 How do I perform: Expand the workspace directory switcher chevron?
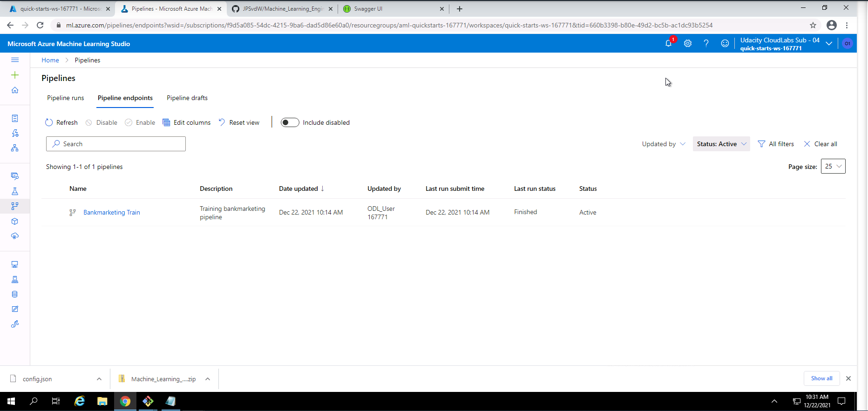click(829, 43)
